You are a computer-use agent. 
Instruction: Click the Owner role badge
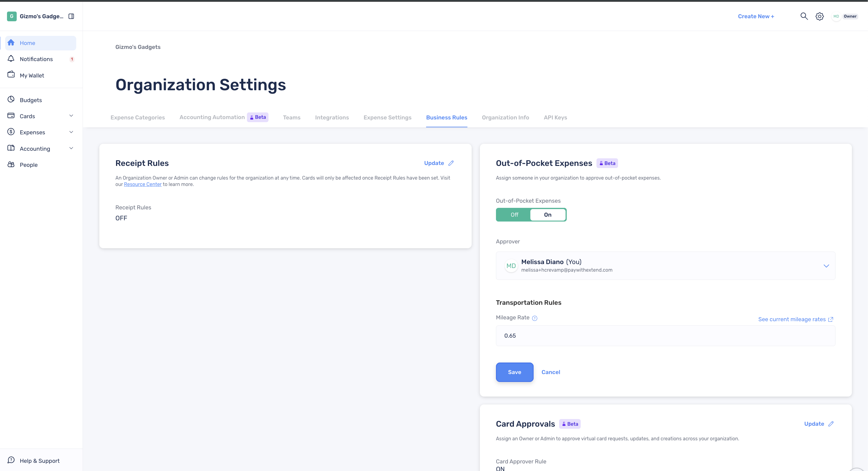(x=850, y=16)
